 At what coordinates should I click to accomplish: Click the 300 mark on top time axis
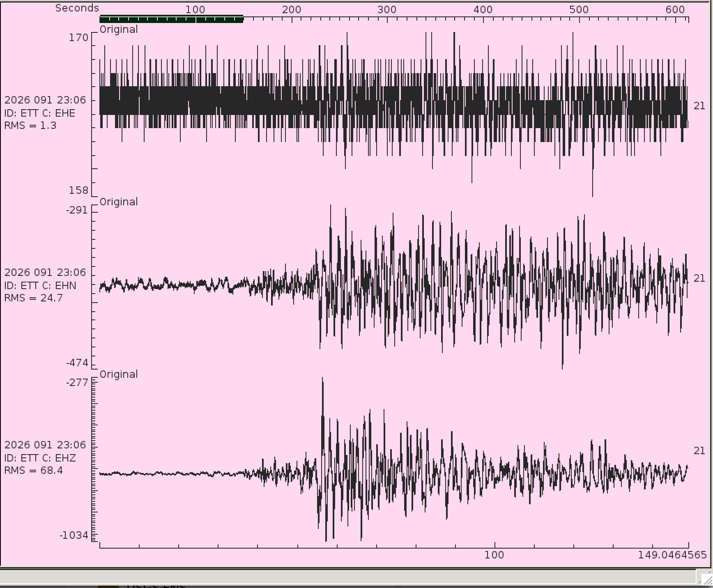tap(386, 9)
